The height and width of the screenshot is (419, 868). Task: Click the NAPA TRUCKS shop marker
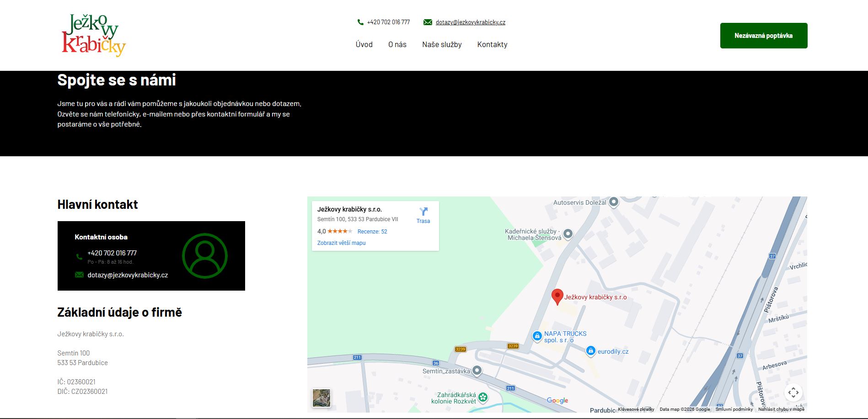(x=537, y=336)
